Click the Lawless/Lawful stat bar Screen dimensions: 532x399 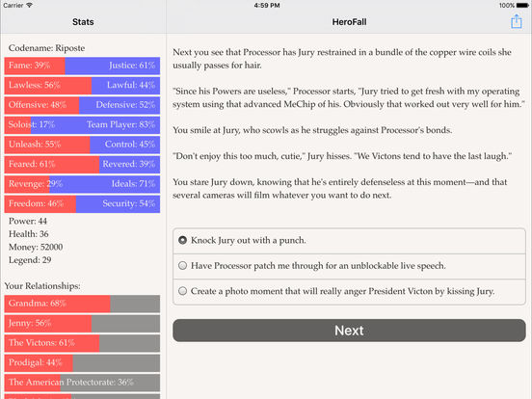tap(82, 86)
